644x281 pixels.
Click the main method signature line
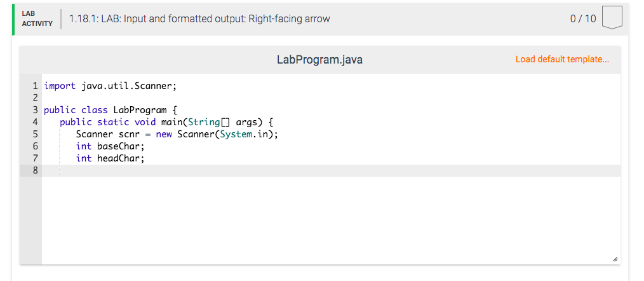pos(165,122)
